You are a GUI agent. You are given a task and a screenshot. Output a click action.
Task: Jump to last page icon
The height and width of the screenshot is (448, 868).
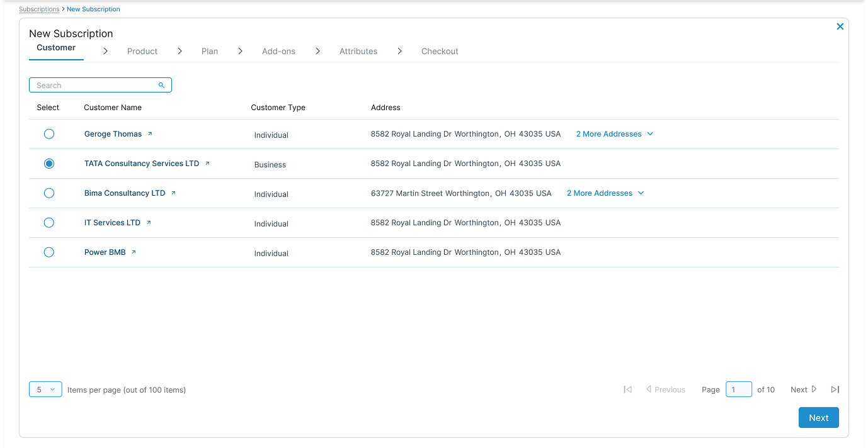pyautogui.click(x=835, y=389)
